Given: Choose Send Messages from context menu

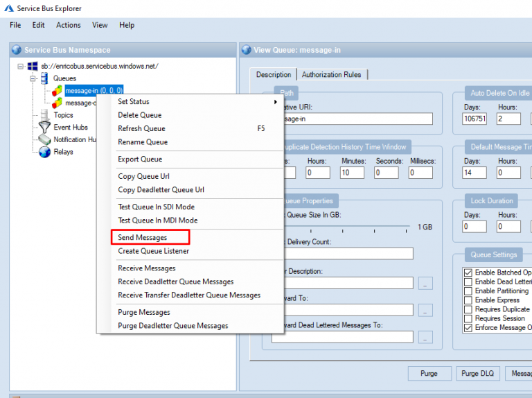Looking at the screenshot, I should pyautogui.click(x=143, y=238).
